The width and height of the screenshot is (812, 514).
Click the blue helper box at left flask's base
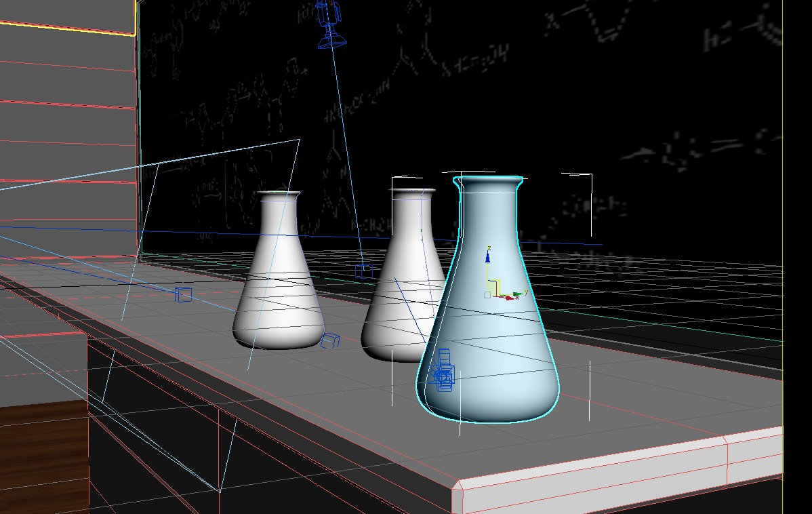point(329,341)
